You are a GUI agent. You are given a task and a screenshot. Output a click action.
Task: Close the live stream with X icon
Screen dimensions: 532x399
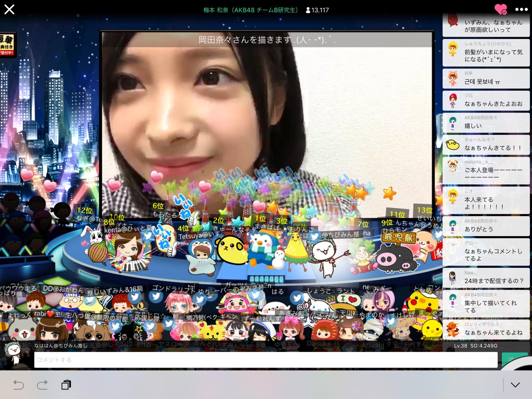coord(9,10)
